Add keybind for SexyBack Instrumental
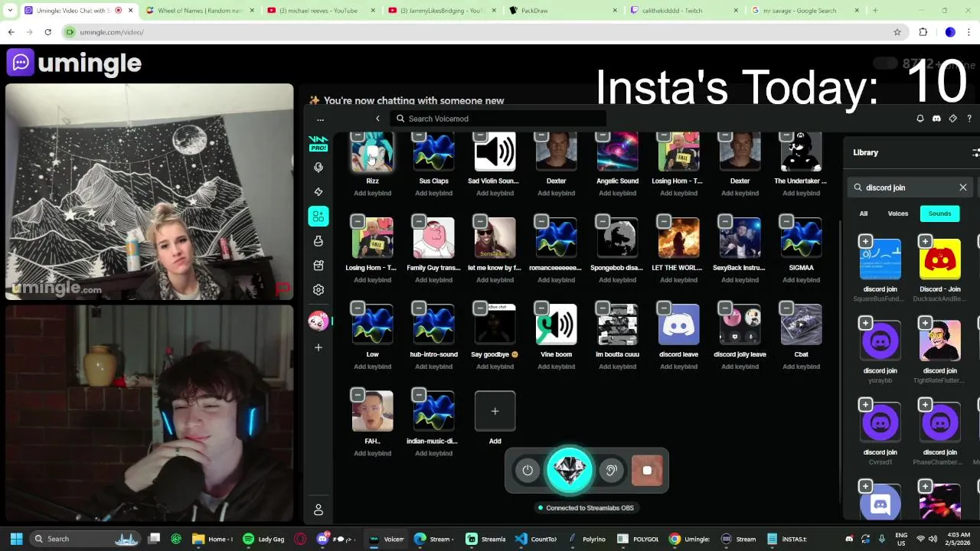The image size is (980, 551). 740,280
